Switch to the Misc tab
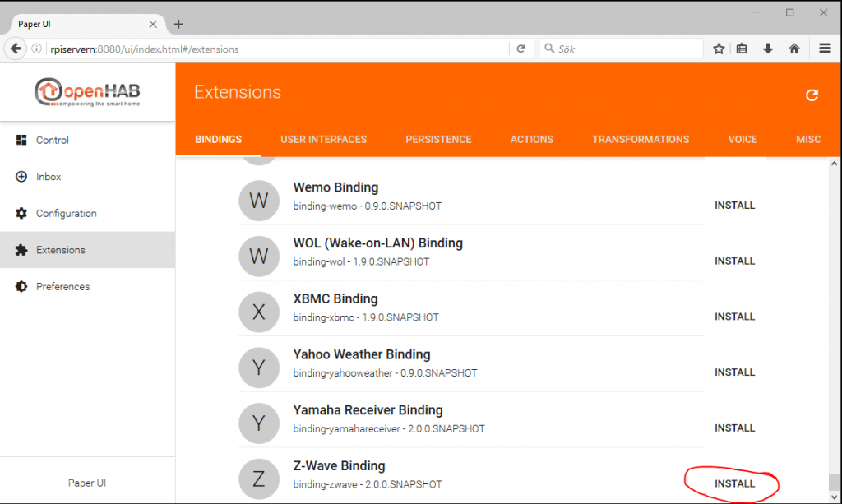Image resolution: width=842 pixels, height=504 pixels. (x=808, y=140)
